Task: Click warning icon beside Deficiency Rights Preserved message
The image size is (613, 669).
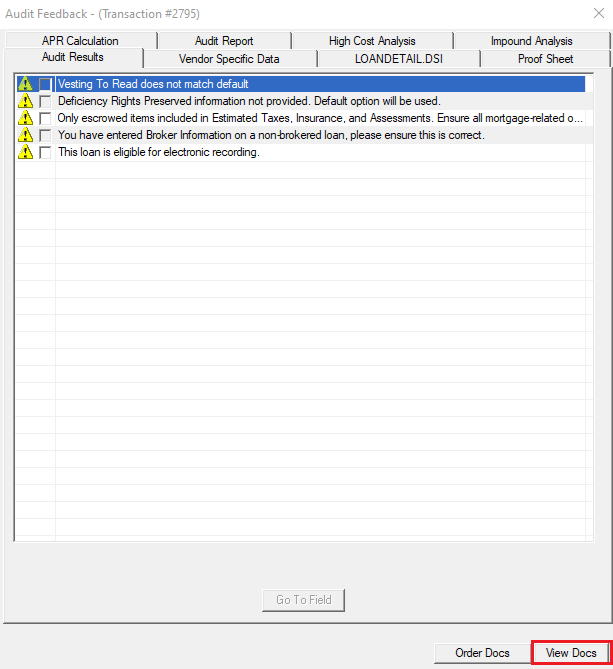Action: click(x=25, y=101)
